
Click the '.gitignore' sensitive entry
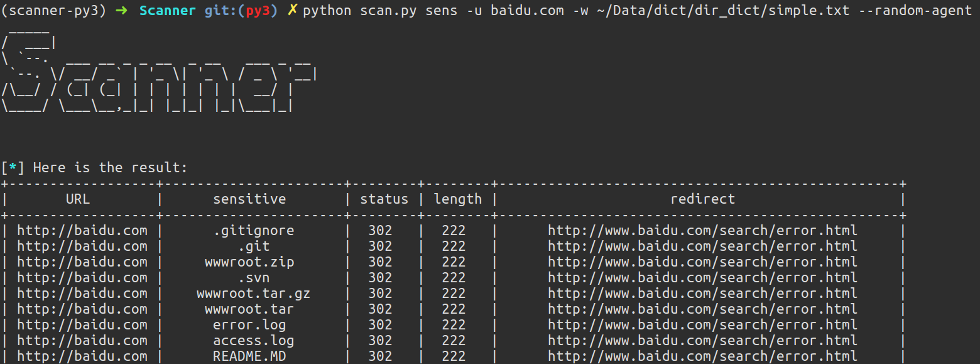click(x=254, y=231)
